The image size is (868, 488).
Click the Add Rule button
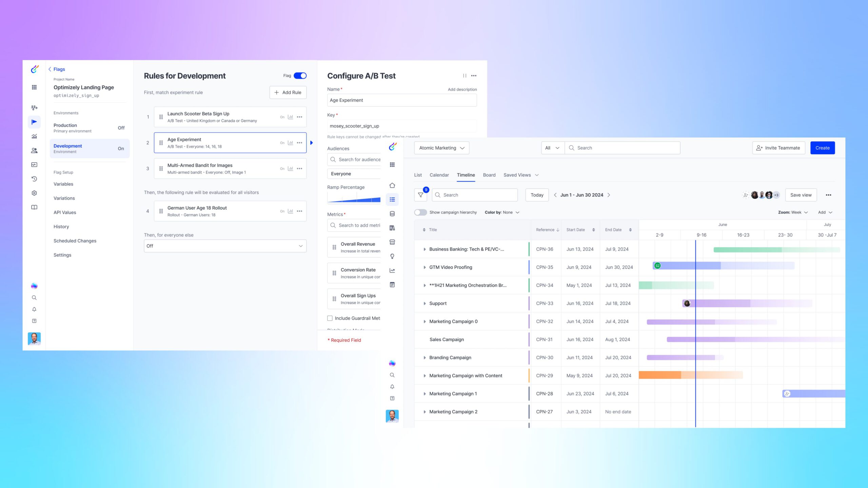coord(288,93)
